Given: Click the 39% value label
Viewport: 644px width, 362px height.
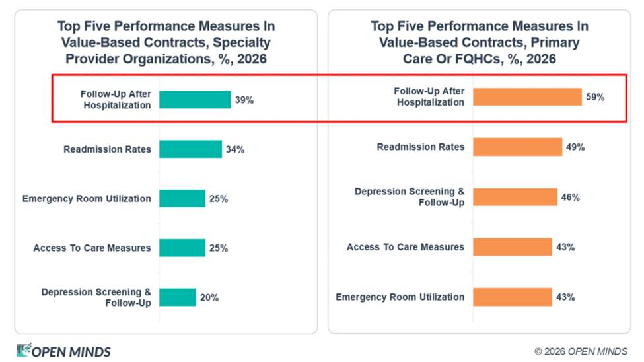Looking at the screenshot, I should coord(244,100).
